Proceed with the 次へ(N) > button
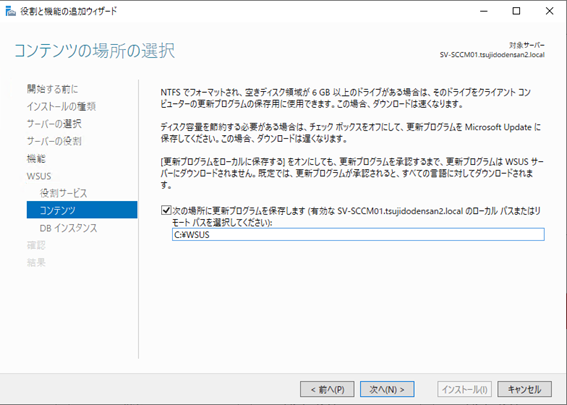567x405 pixels. 387,389
